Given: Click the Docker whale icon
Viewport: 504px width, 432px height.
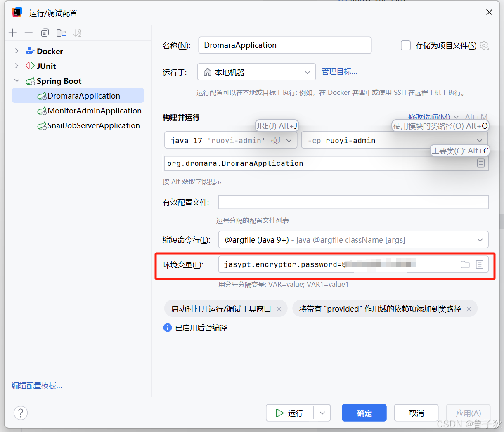Looking at the screenshot, I should (x=30, y=51).
